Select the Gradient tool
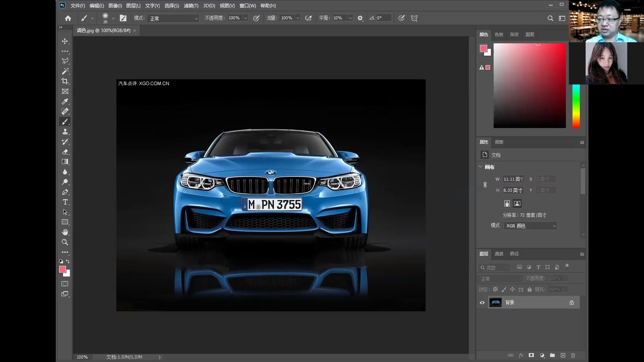Viewport: 644px width, 362px height. click(x=65, y=162)
